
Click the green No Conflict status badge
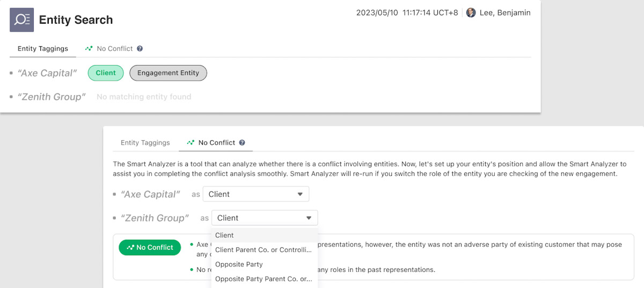[x=150, y=247]
